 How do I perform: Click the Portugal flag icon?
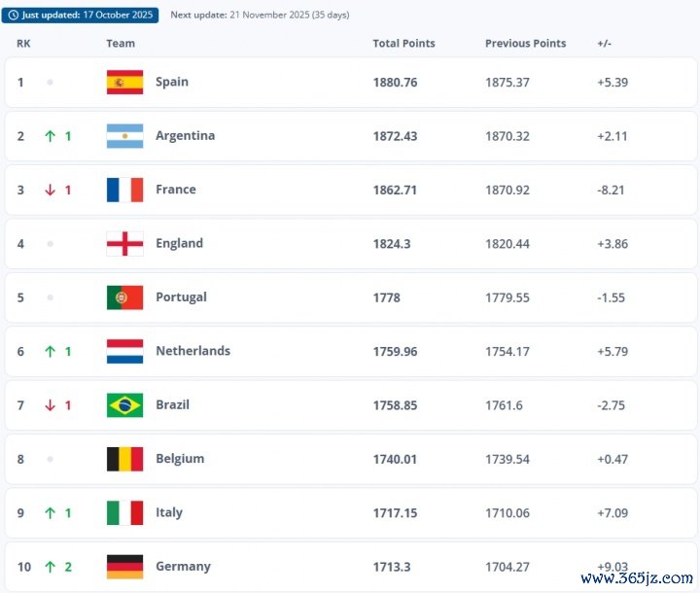click(124, 297)
